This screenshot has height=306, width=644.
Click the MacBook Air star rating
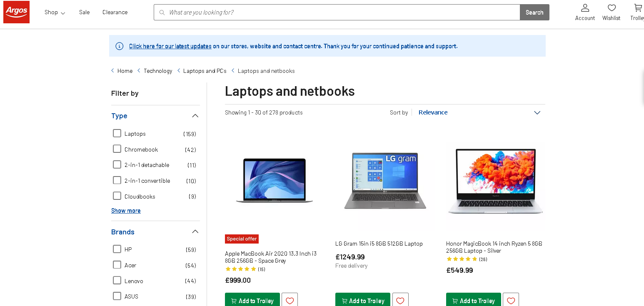(x=241, y=269)
